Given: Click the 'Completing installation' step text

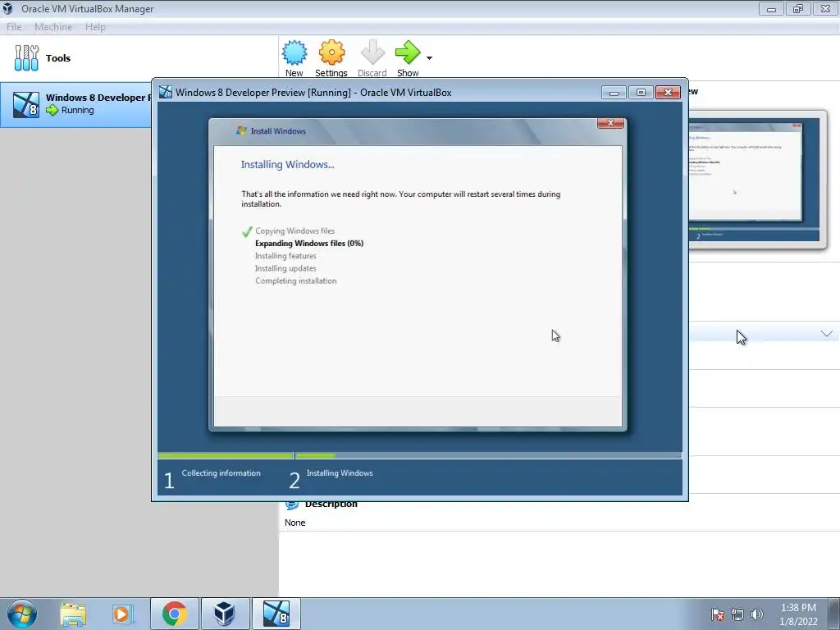Looking at the screenshot, I should [x=295, y=281].
